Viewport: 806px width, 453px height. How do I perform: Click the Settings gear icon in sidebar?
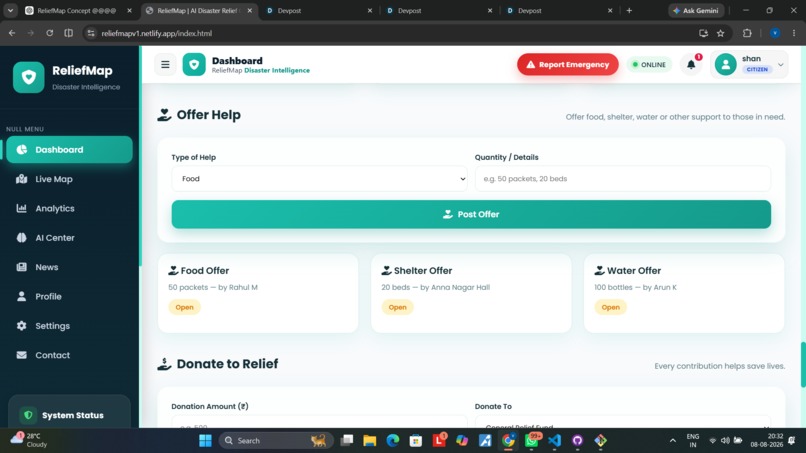(x=22, y=325)
